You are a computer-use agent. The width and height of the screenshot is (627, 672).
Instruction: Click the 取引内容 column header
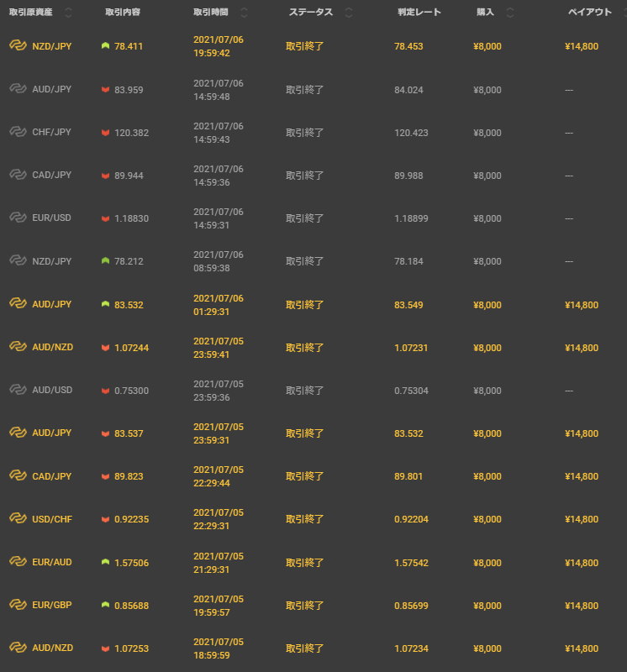[124, 13]
